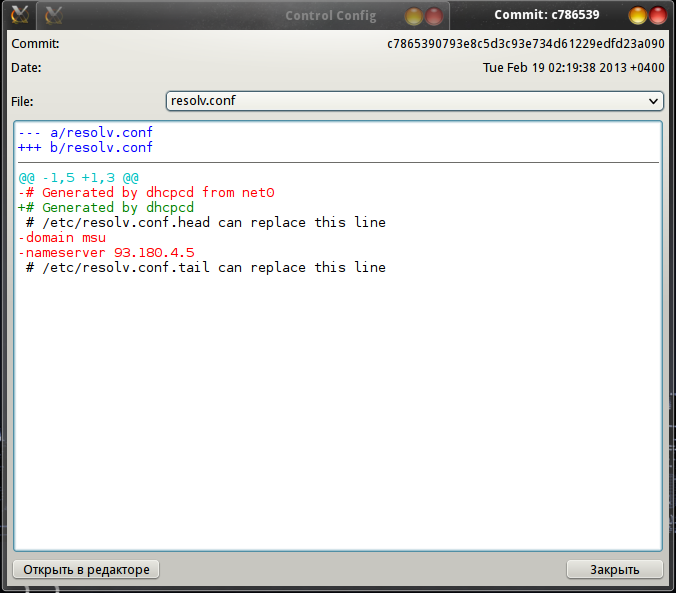This screenshot has height=593, width=676.
Task: Open the Commit window's menu icon in the title bar
Action: 18,15
